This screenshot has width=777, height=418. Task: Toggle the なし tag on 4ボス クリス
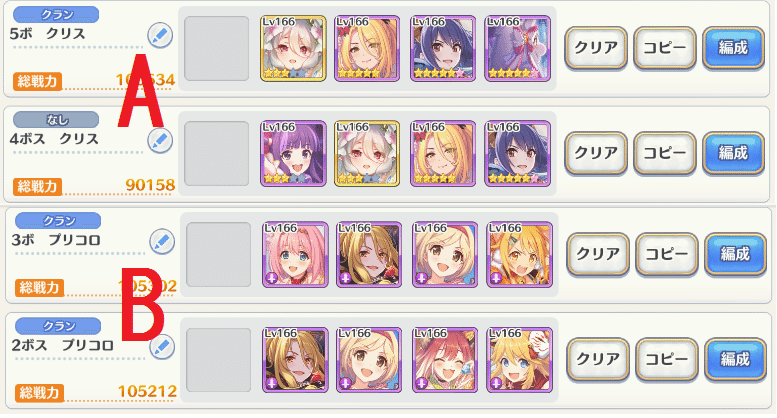tap(56, 119)
